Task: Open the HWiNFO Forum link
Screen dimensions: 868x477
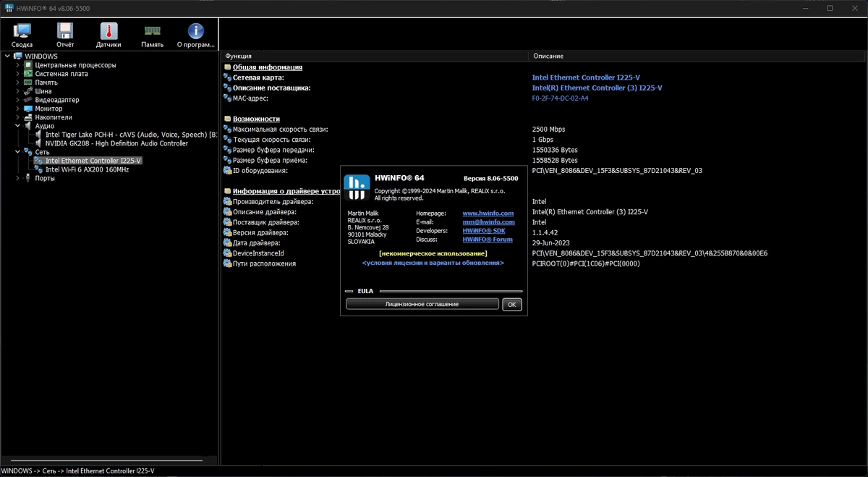Action: (x=488, y=240)
